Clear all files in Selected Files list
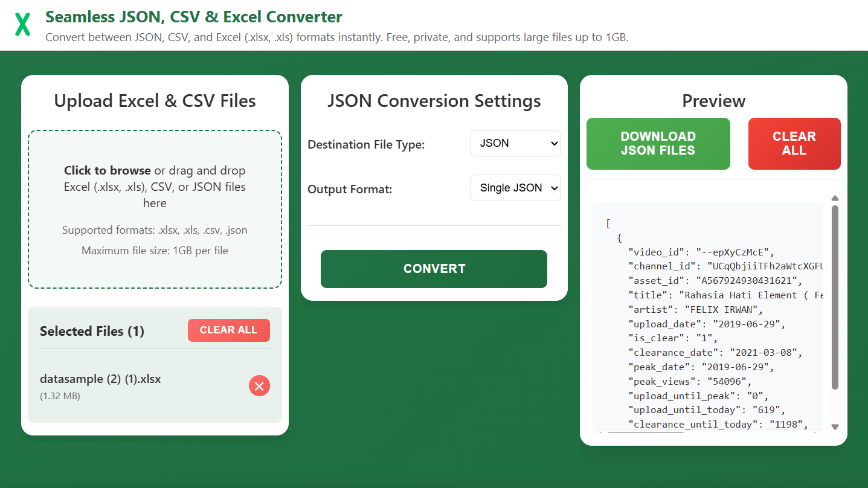 (228, 330)
